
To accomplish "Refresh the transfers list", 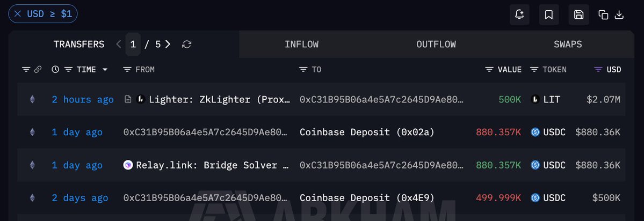I will (x=186, y=45).
